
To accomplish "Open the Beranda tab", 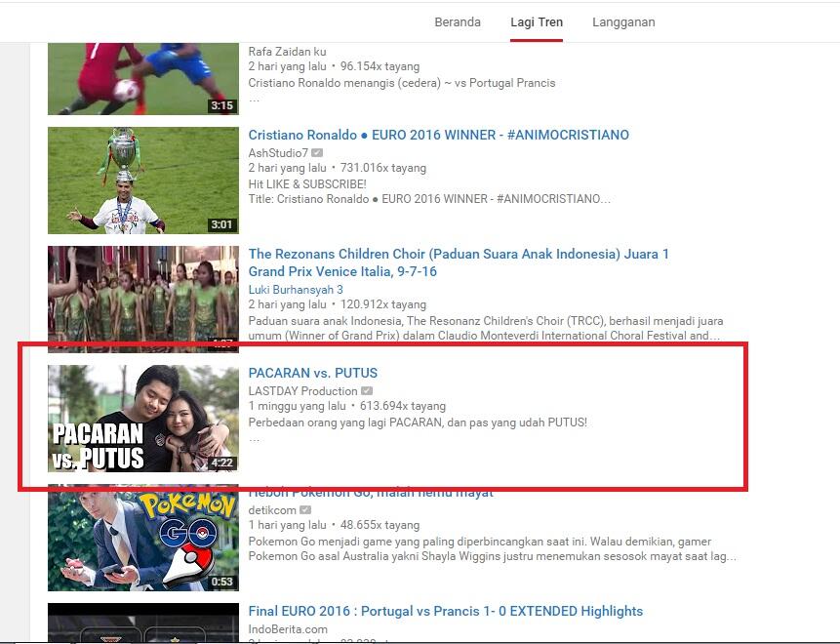I will (457, 22).
